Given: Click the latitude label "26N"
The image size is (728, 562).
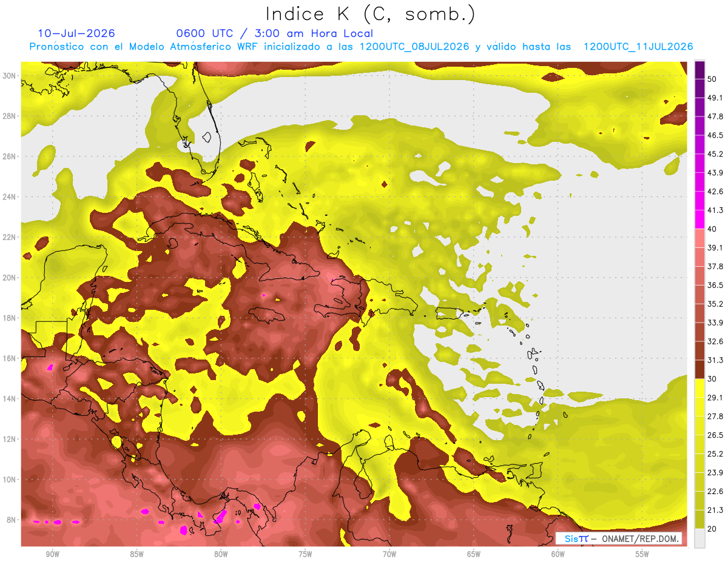Looking at the screenshot, I should coord(8,156).
